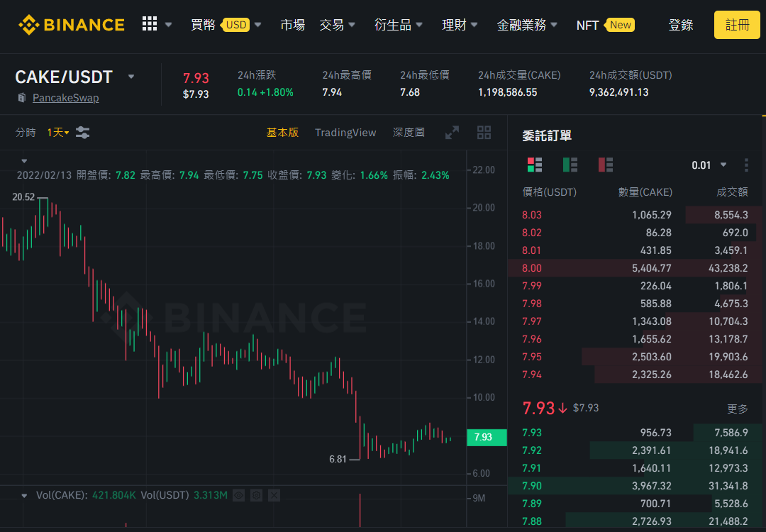Screen dimensions: 766x532
Task: Expand the chart to fullscreen
Action: 452,133
